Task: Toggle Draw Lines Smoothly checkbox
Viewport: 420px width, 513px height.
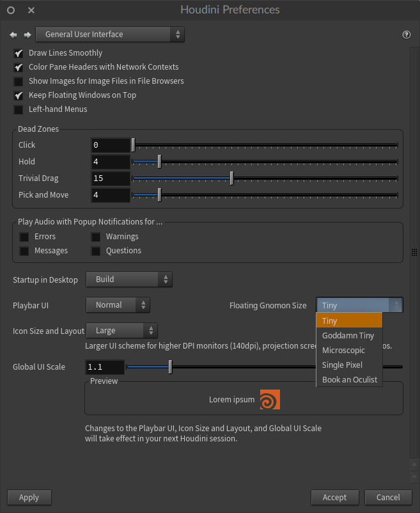Action: point(19,53)
